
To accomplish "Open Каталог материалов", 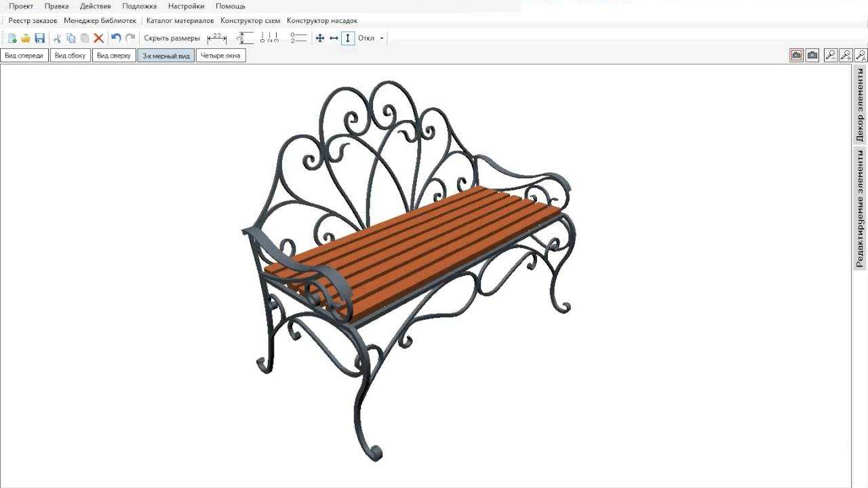I will (x=180, y=21).
